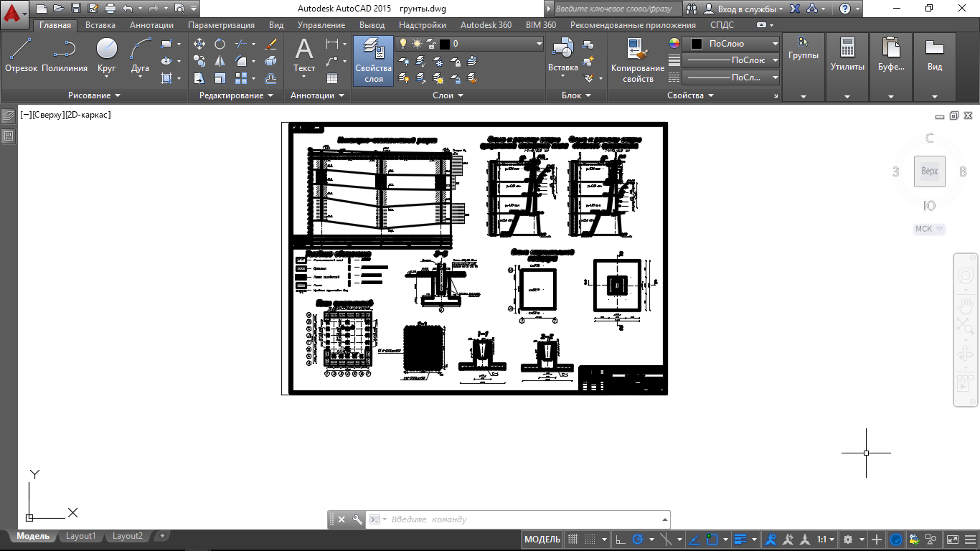Expand the Рисование panel

point(94,95)
